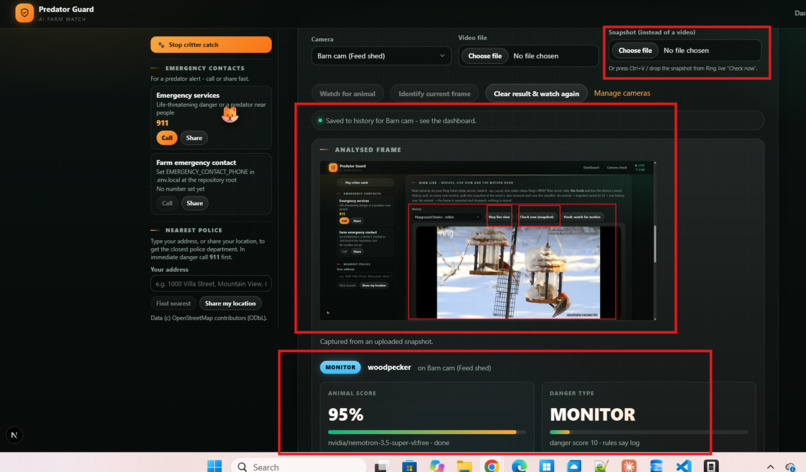Click 'No number set yet' text

(180, 189)
